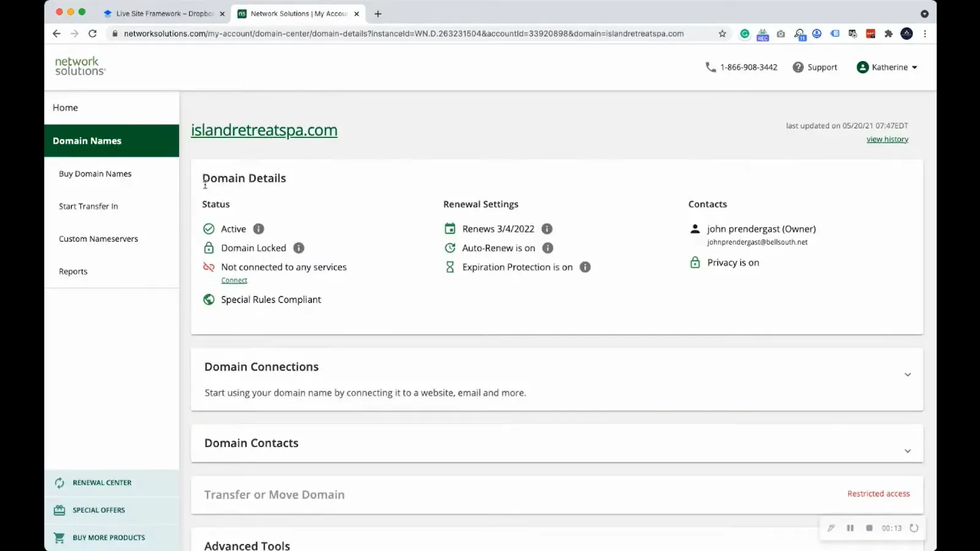Click the Not connected to any services text
980x551 pixels.
(x=284, y=267)
